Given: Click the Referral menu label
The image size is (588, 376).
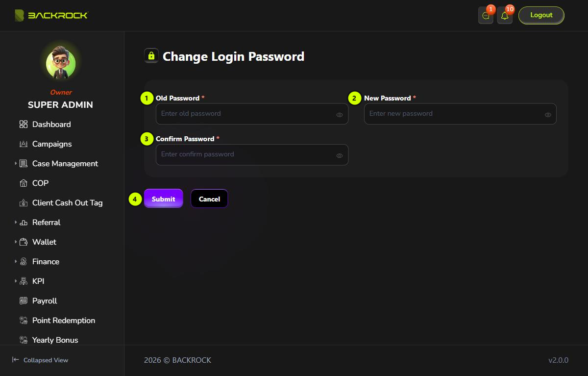Looking at the screenshot, I should (46, 223).
